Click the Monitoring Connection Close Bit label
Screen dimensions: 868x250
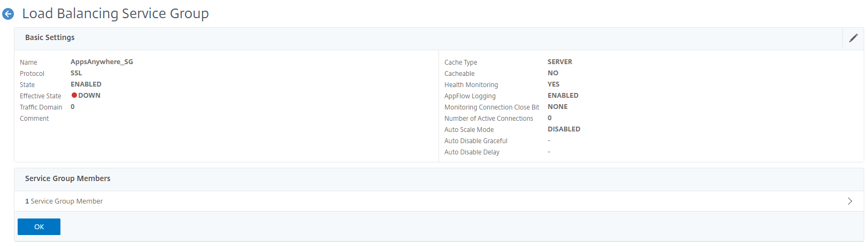coord(491,107)
